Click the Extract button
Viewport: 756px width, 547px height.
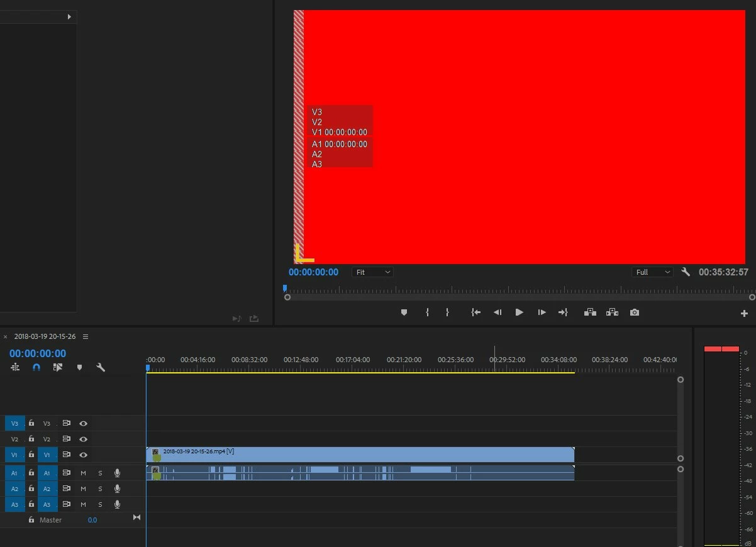[612, 312]
